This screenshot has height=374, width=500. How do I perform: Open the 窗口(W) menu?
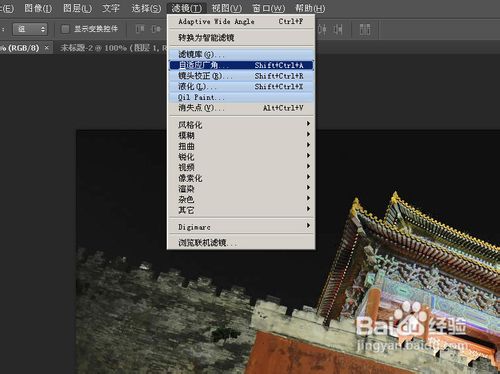coord(268,8)
